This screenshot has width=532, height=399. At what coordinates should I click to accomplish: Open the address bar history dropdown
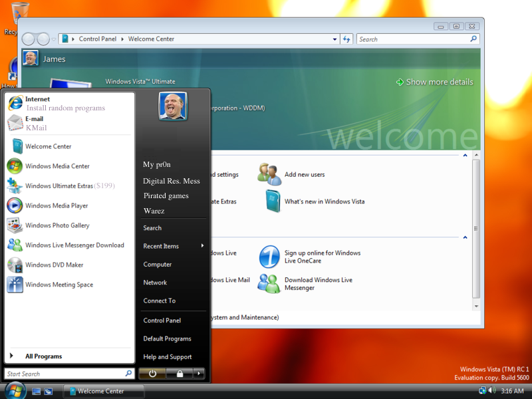[x=335, y=39]
